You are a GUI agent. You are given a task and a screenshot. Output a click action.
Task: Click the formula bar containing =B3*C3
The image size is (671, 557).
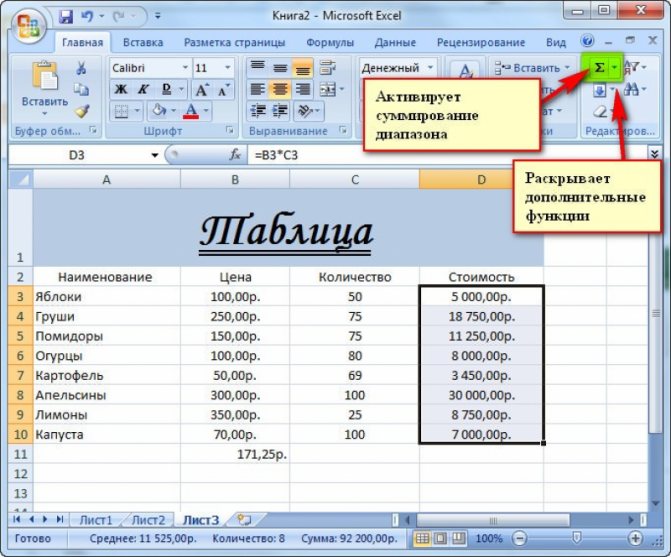(x=447, y=155)
